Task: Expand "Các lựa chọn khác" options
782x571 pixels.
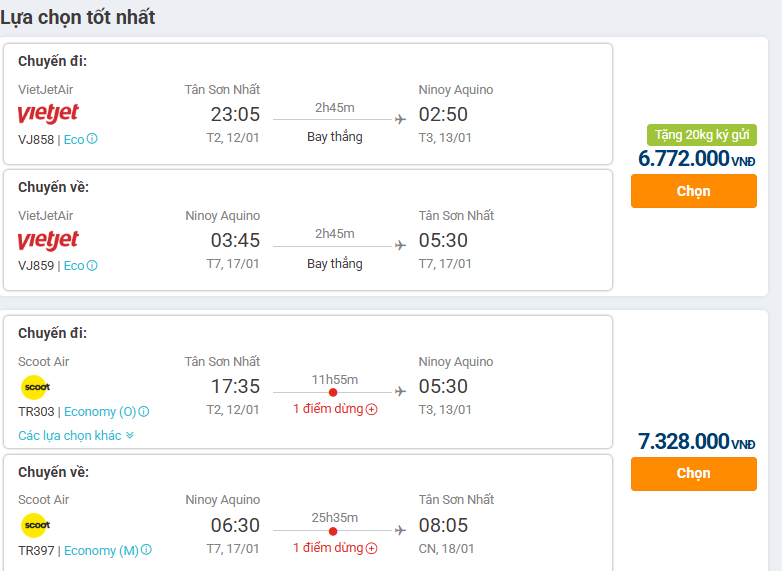Action: pos(76,436)
